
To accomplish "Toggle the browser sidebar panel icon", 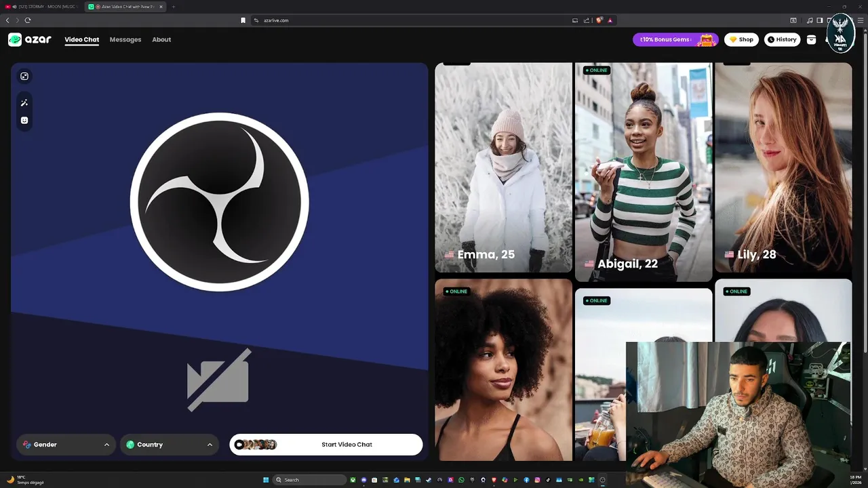I will [820, 20].
